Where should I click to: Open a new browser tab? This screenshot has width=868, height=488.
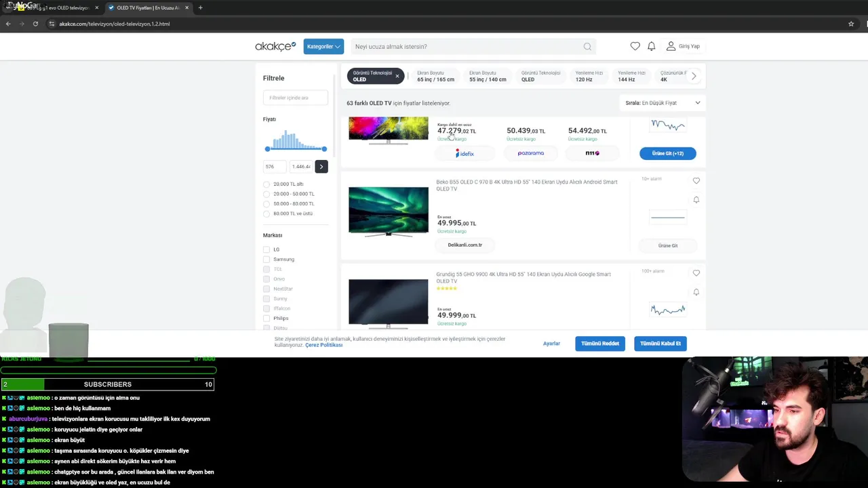pyautogui.click(x=200, y=7)
